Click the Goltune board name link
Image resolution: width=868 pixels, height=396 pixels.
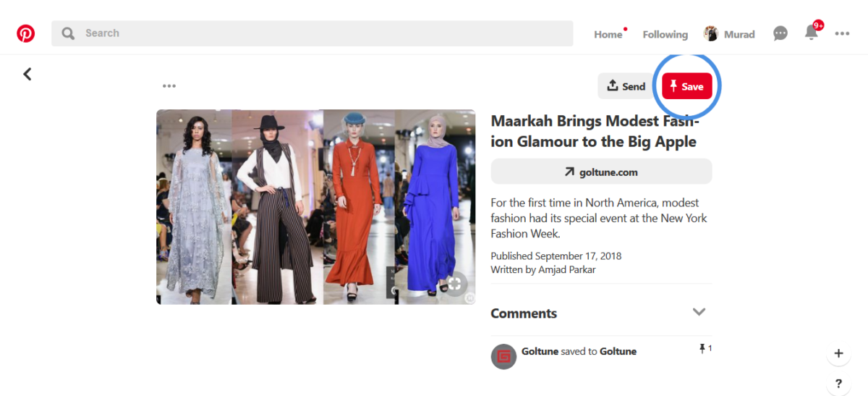coord(618,351)
